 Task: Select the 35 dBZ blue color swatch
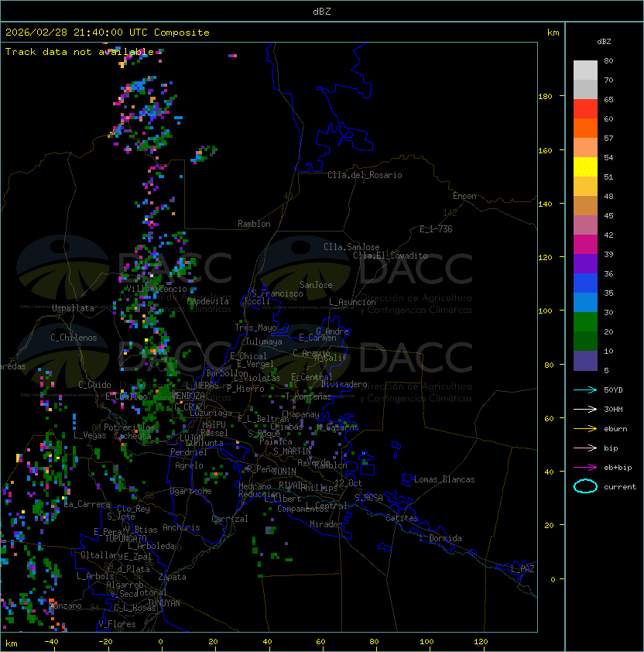585,302
